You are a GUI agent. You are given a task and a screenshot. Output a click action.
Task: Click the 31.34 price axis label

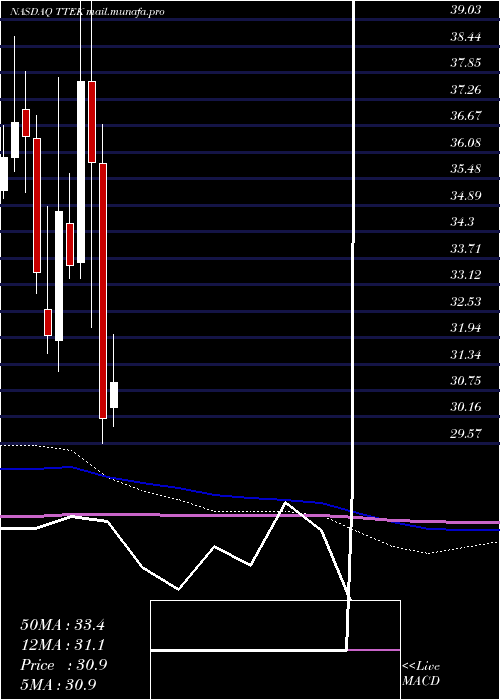click(x=466, y=355)
